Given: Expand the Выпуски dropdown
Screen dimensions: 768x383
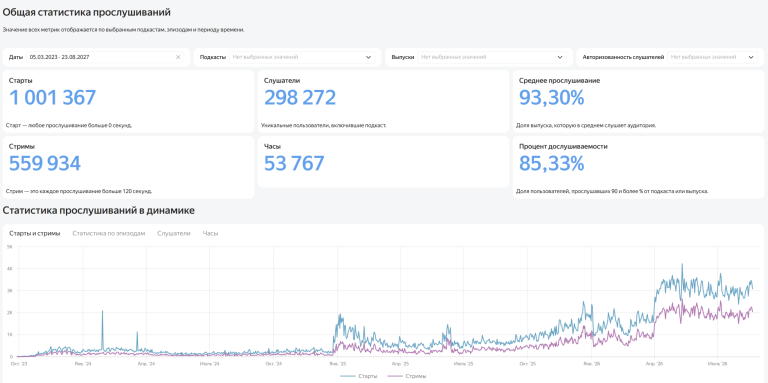Looking at the screenshot, I should point(492,57).
